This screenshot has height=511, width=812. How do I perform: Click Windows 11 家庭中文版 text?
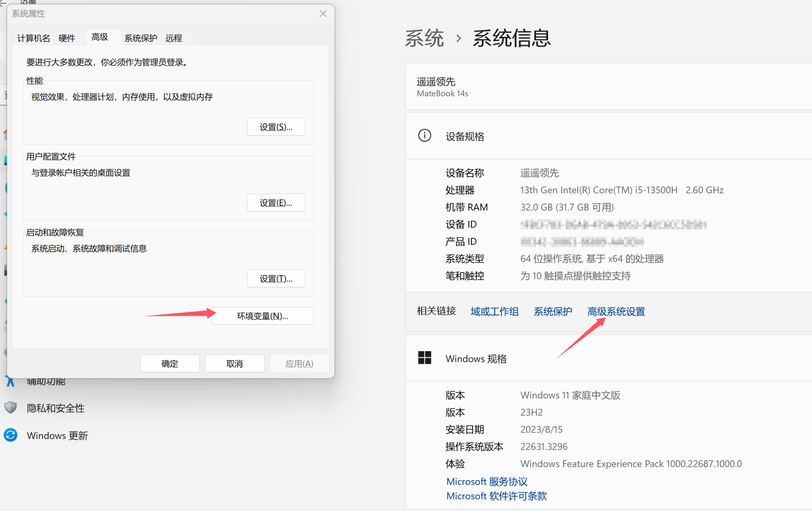coord(570,395)
